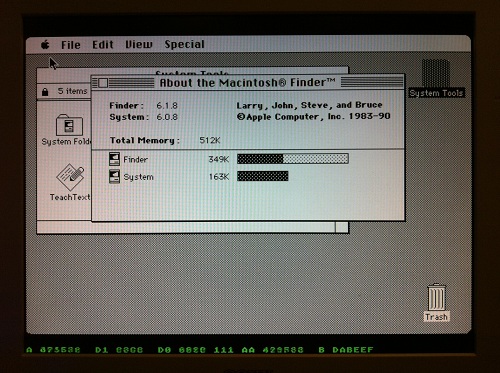Close the About the Macintosh Finder window

103,83
